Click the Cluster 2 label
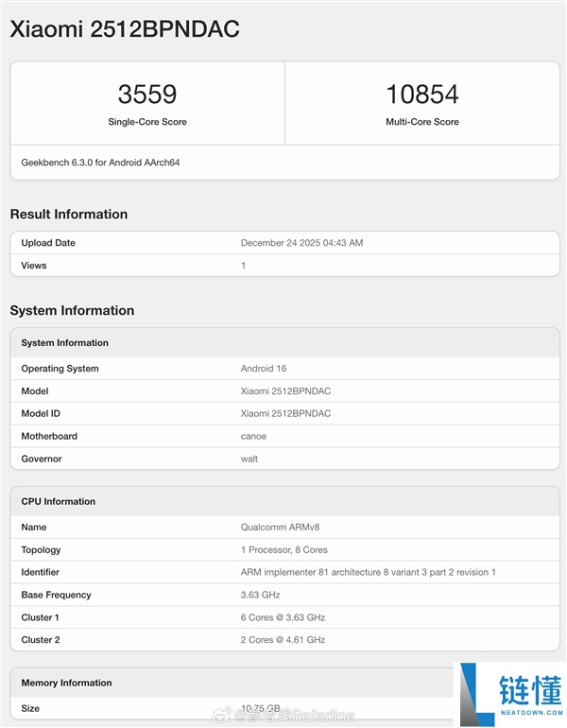567x728 pixels. [x=41, y=640]
